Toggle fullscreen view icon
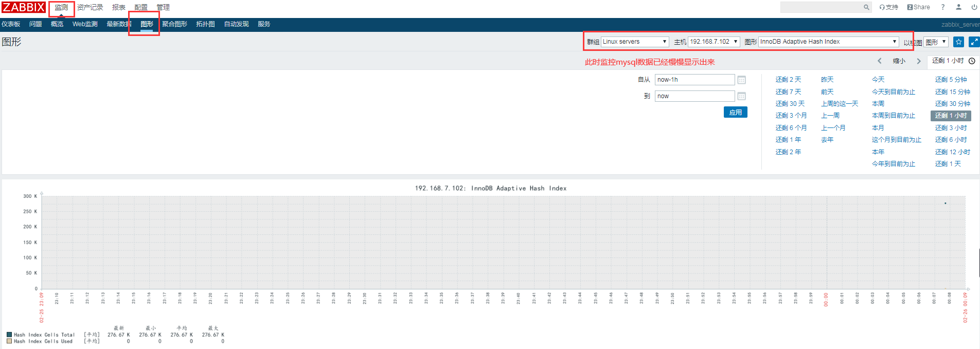980x349 pixels. [x=974, y=42]
